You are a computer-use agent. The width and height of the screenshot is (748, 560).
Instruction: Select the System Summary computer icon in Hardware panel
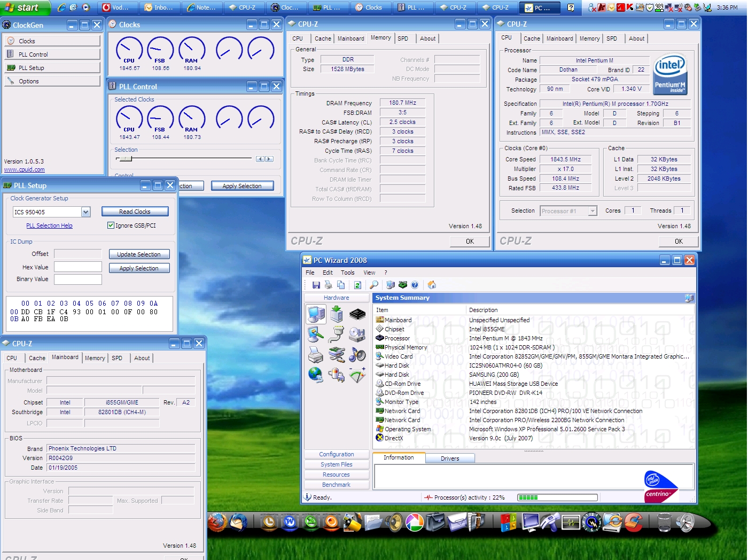point(316,314)
